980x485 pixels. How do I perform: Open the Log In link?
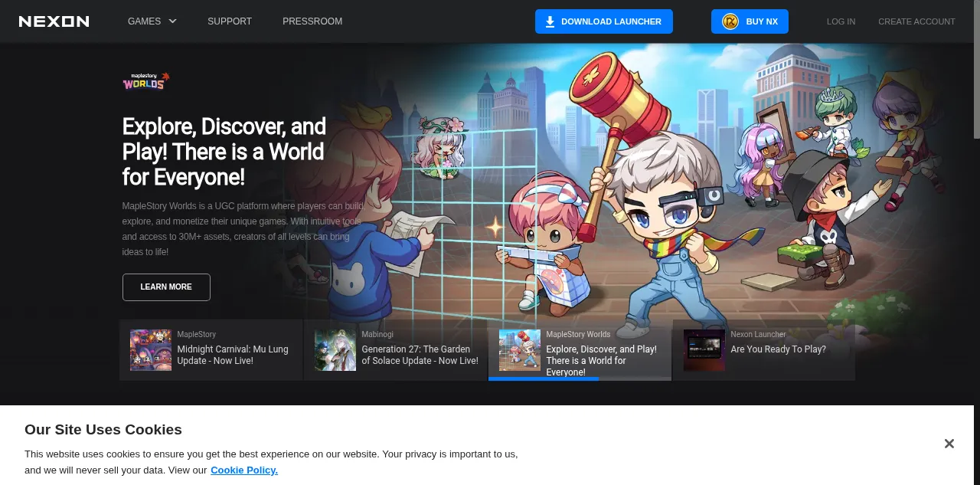(841, 21)
